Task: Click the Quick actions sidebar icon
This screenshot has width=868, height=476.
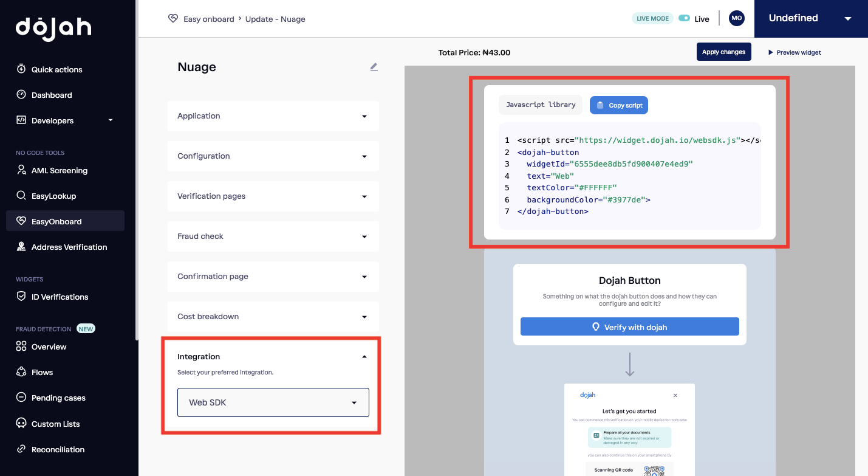Action: 21,69
